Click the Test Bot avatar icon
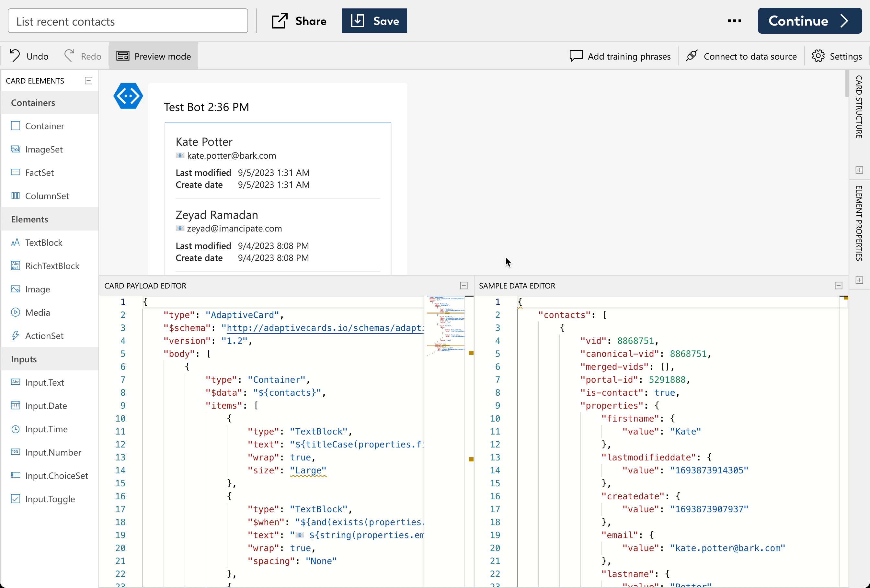This screenshot has width=870, height=588. coord(128,96)
